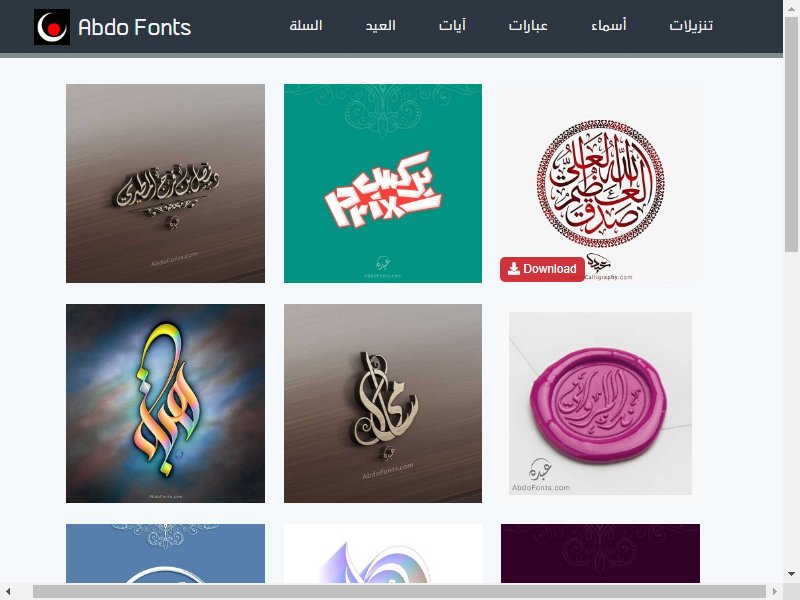Click the red Download button
This screenshot has height=600, width=800.
point(542,269)
